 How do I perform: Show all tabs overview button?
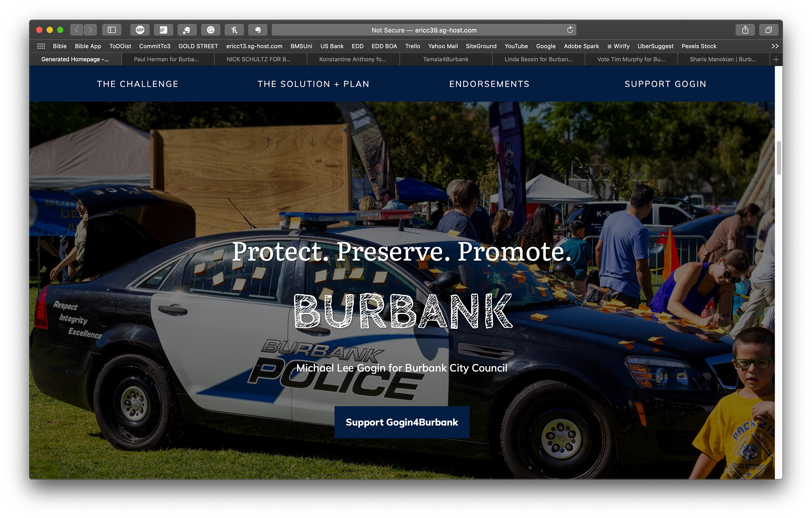pos(768,30)
